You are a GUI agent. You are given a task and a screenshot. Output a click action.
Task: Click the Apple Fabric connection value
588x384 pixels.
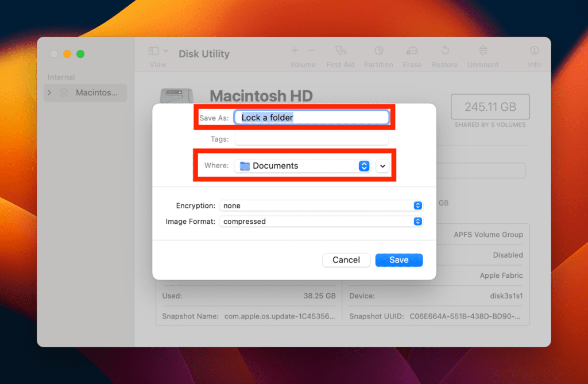(x=501, y=276)
